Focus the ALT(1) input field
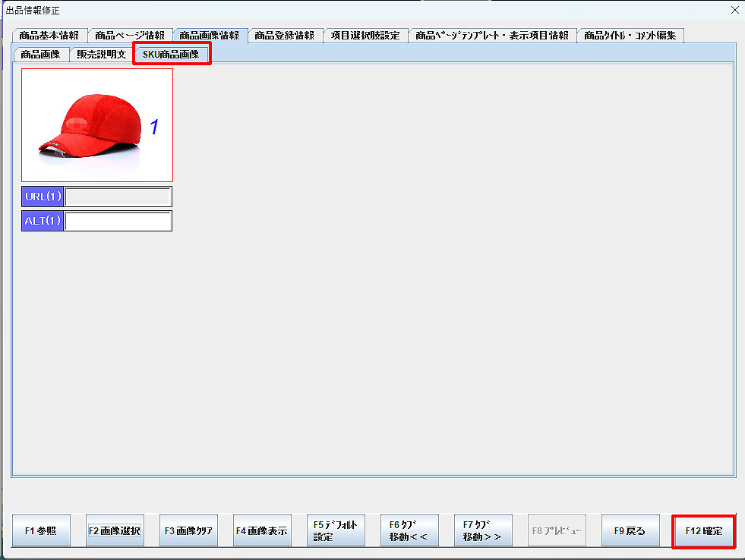Screen dimensions: 745x560 coord(118,221)
